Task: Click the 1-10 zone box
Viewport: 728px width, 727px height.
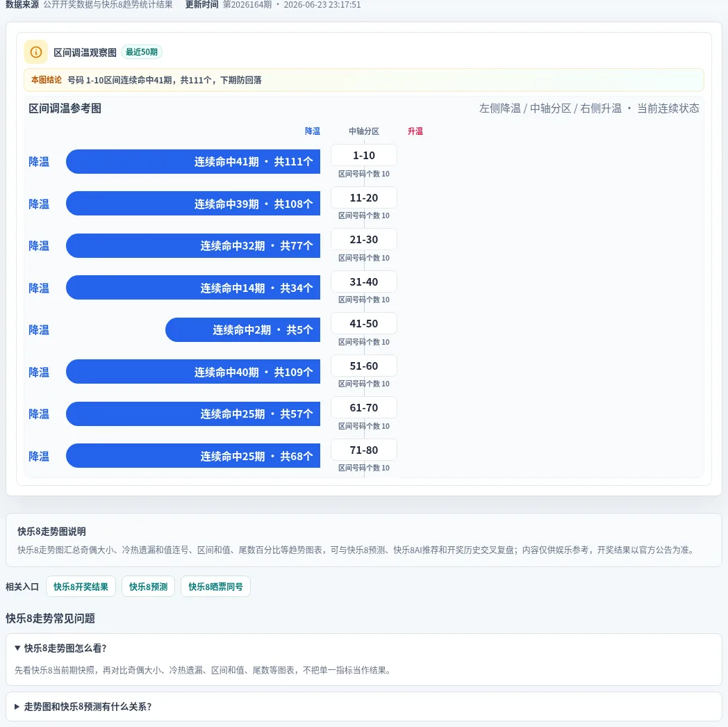Action: [364, 155]
